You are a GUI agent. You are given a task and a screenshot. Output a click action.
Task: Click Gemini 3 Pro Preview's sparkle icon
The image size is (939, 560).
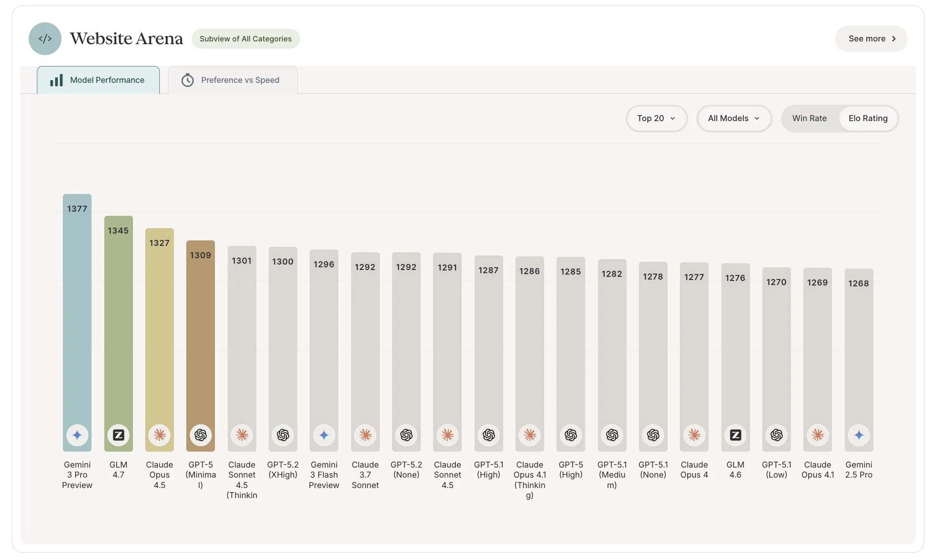[77, 435]
